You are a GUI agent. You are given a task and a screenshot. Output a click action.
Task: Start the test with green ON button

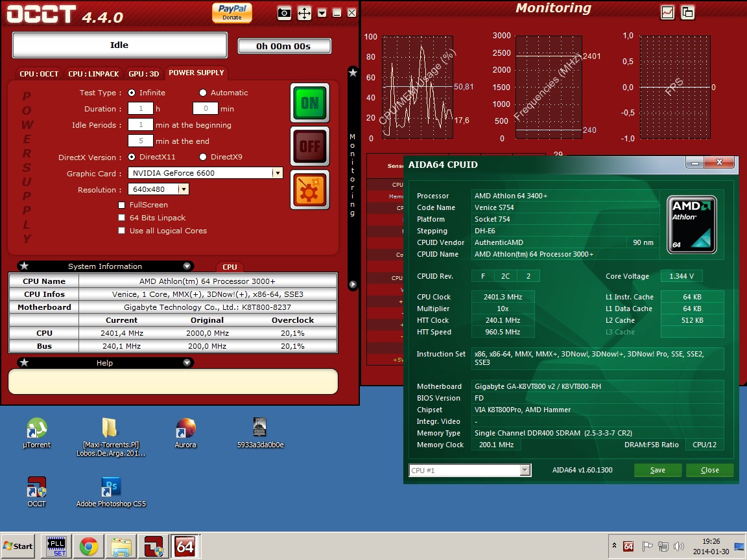pos(310,103)
